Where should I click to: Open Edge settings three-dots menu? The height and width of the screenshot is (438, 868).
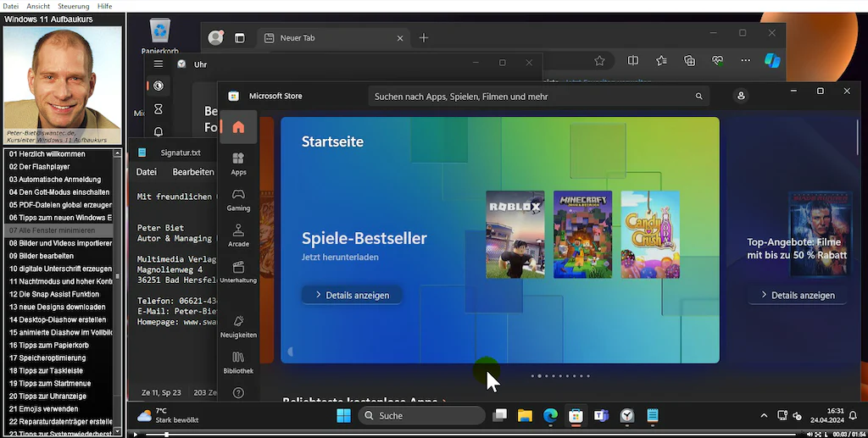point(746,61)
